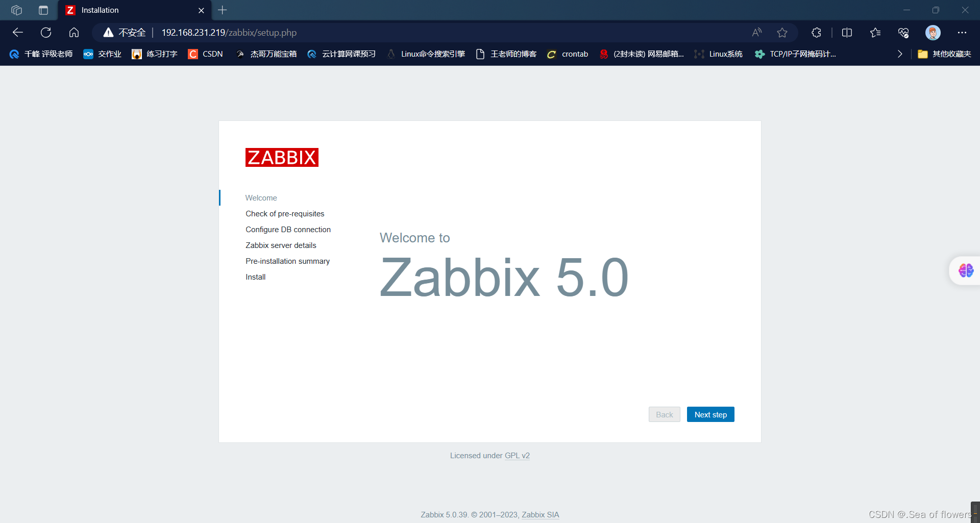Go back with browser back arrow

tap(18, 33)
